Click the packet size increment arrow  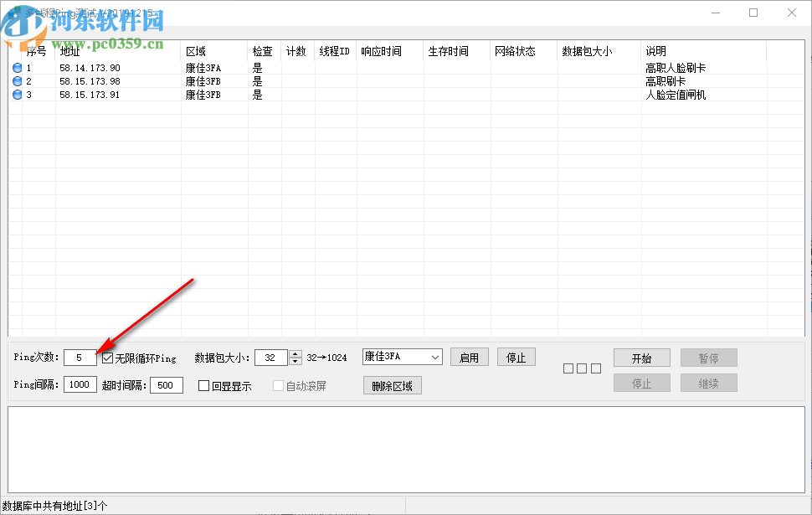(294, 353)
